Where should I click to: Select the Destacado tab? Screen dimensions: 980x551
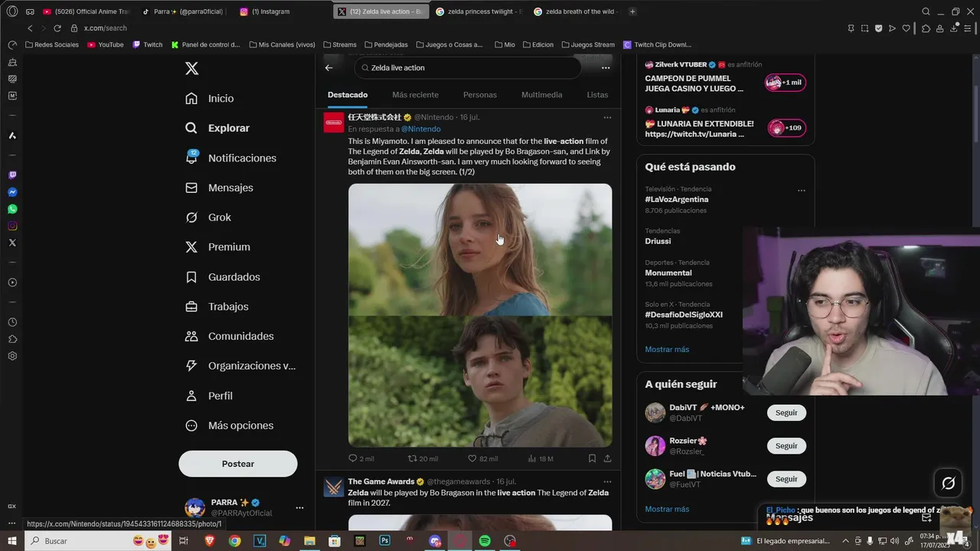348,95
